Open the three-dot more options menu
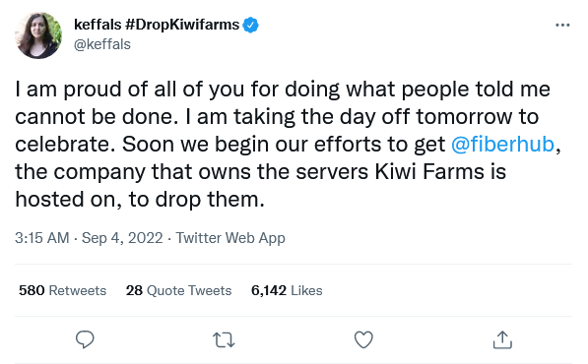The image size is (588, 364). click(562, 26)
